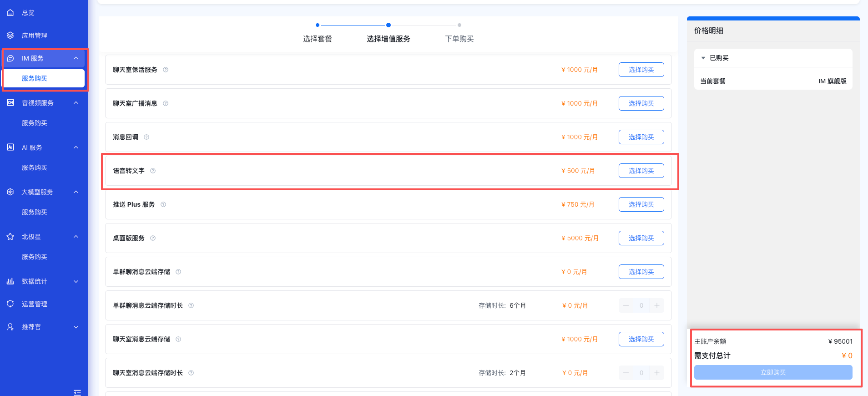Click the 聊天室消息云端存储时长 quantity field
868x396 pixels.
[x=641, y=373]
